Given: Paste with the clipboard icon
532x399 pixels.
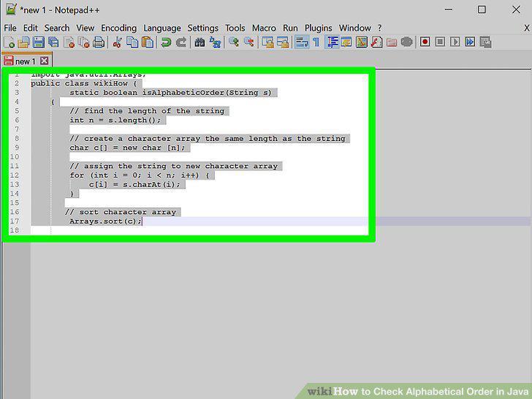Looking at the screenshot, I should [148, 42].
